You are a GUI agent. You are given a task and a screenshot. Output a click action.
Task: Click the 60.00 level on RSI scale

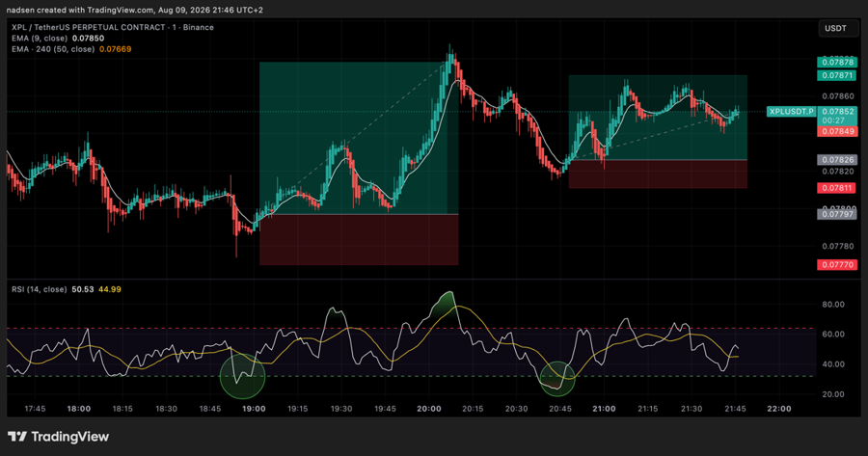pyautogui.click(x=833, y=335)
